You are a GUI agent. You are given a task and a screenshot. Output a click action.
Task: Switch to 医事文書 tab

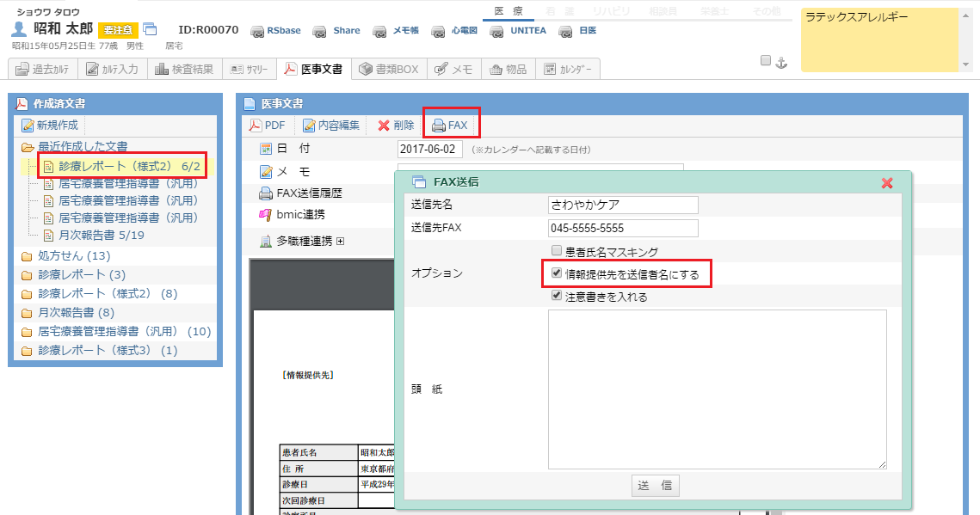point(314,69)
